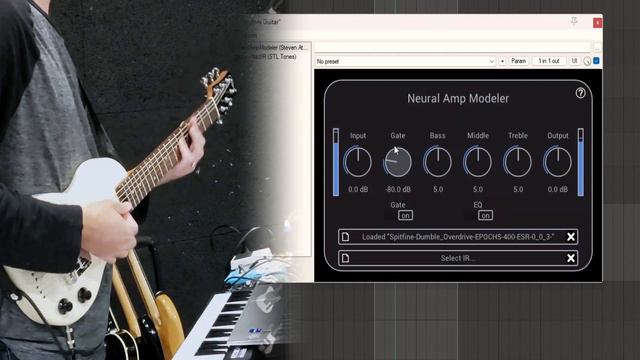
Task: Open the No preset dropdown
Action: coord(405,61)
